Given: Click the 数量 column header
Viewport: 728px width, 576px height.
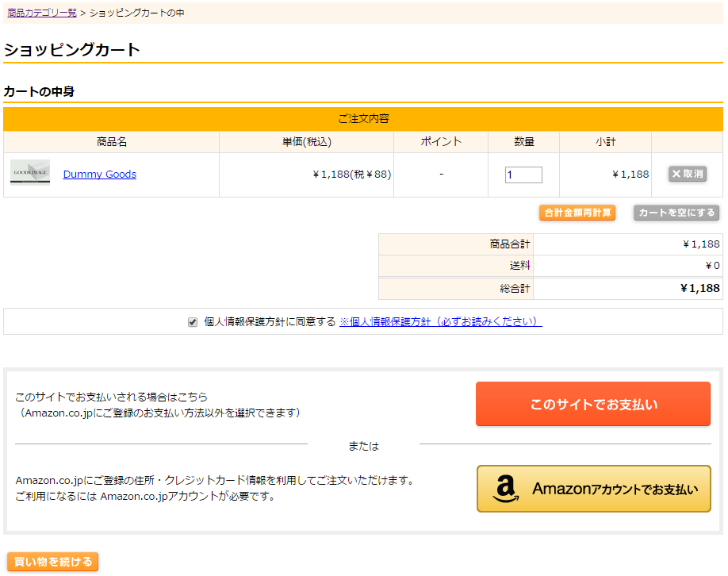Looking at the screenshot, I should pyautogui.click(x=524, y=142).
